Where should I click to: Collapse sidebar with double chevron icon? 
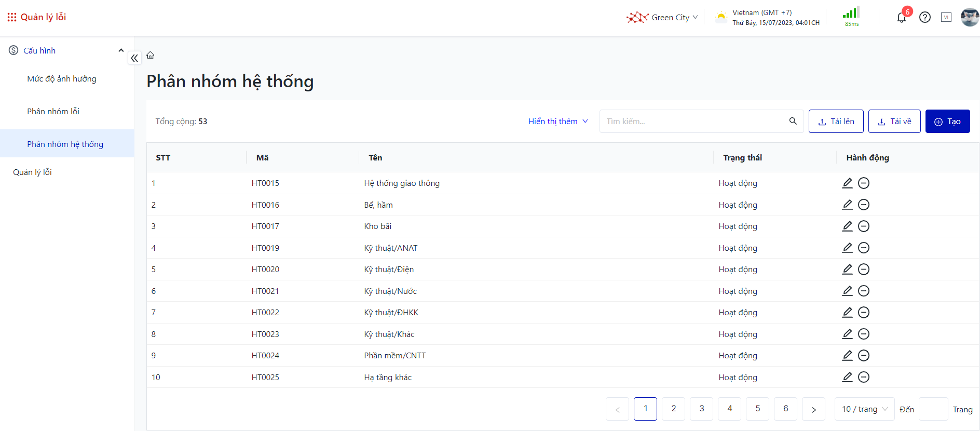coord(134,58)
